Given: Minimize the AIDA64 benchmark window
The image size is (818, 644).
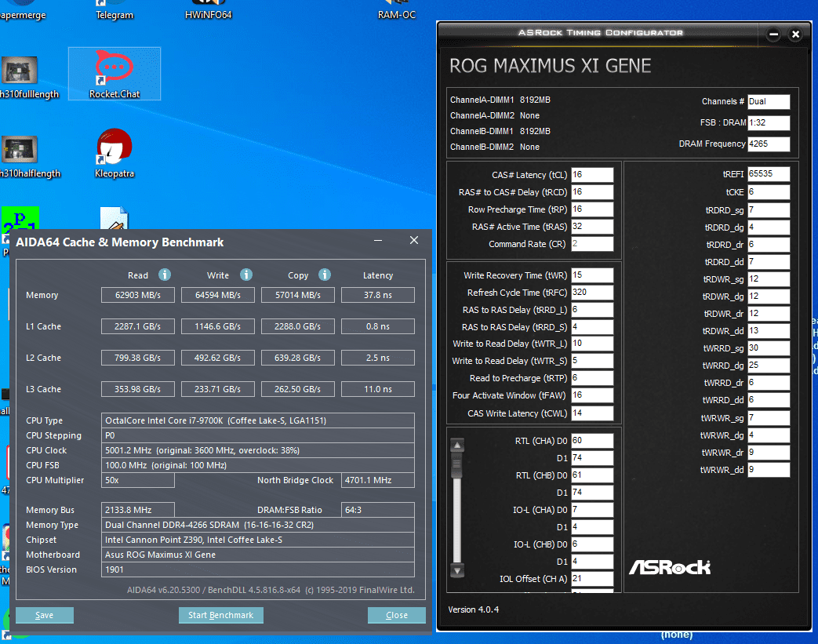Looking at the screenshot, I should (x=378, y=240).
